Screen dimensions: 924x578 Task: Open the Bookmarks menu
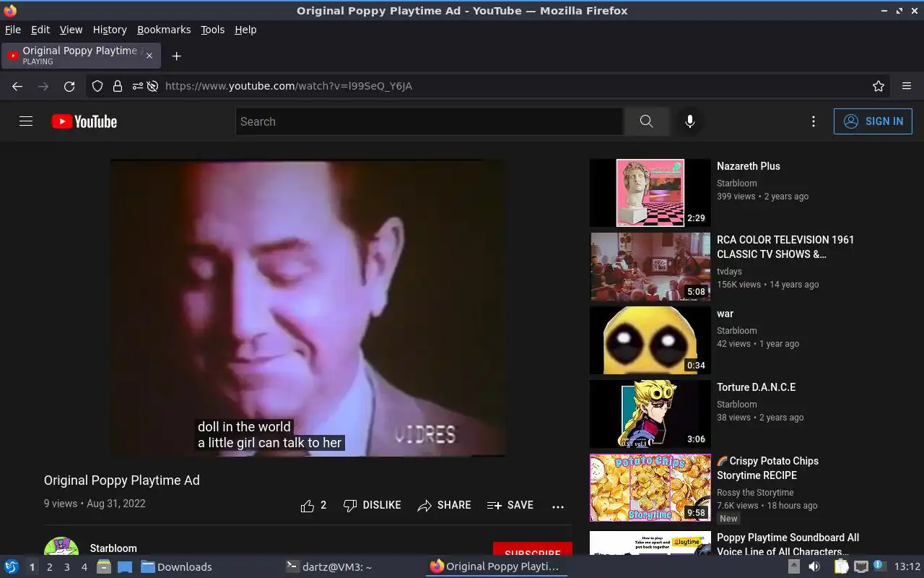pyautogui.click(x=164, y=30)
